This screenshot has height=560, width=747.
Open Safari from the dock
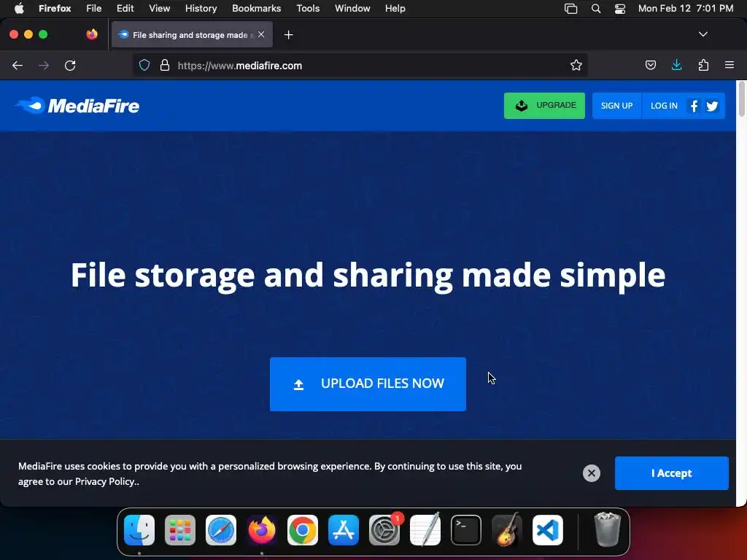click(220, 530)
